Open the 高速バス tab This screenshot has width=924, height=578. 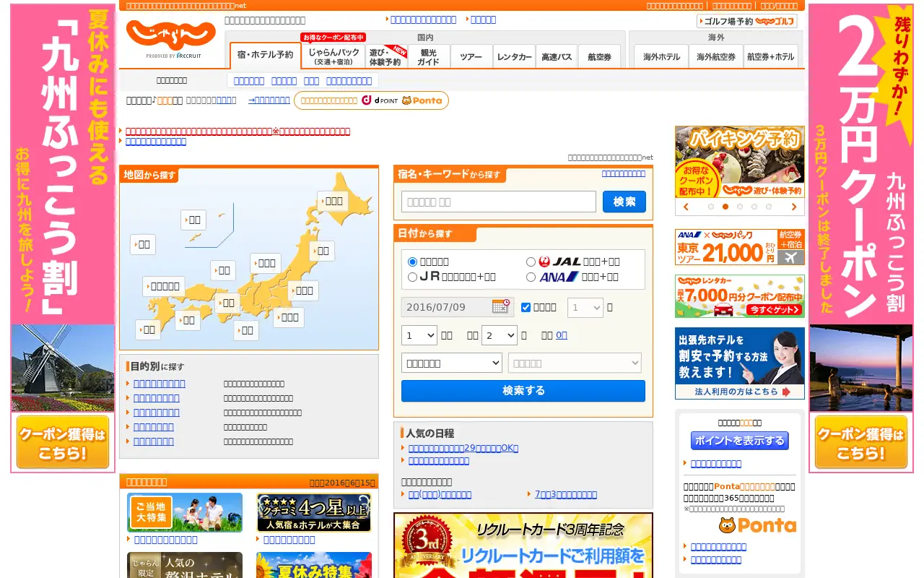(557, 56)
